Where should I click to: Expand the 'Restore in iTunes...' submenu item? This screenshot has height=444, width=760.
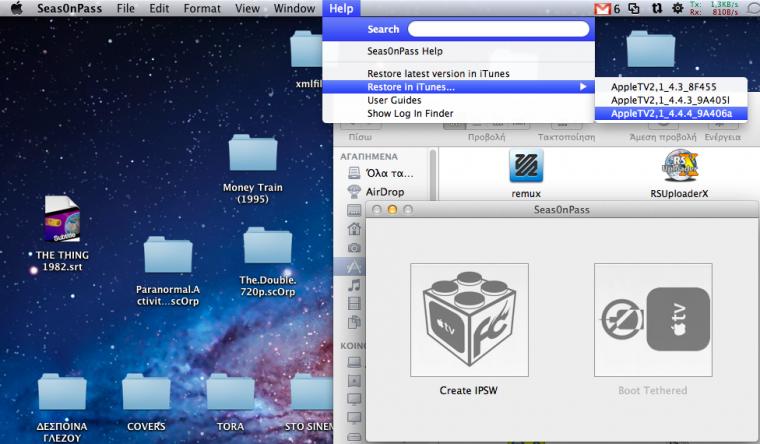tap(459, 87)
